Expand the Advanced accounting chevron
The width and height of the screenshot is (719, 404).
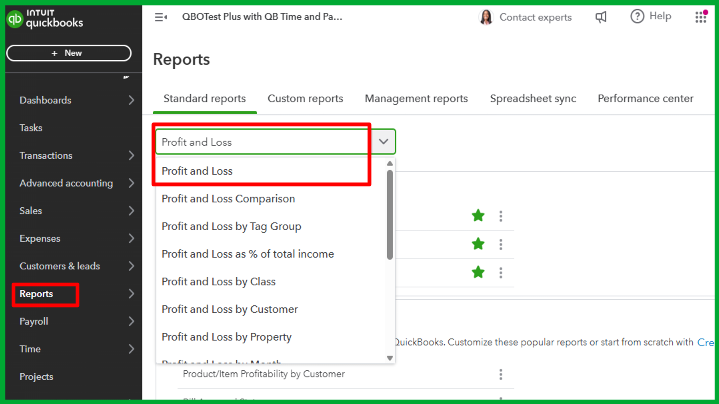click(x=131, y=183)
